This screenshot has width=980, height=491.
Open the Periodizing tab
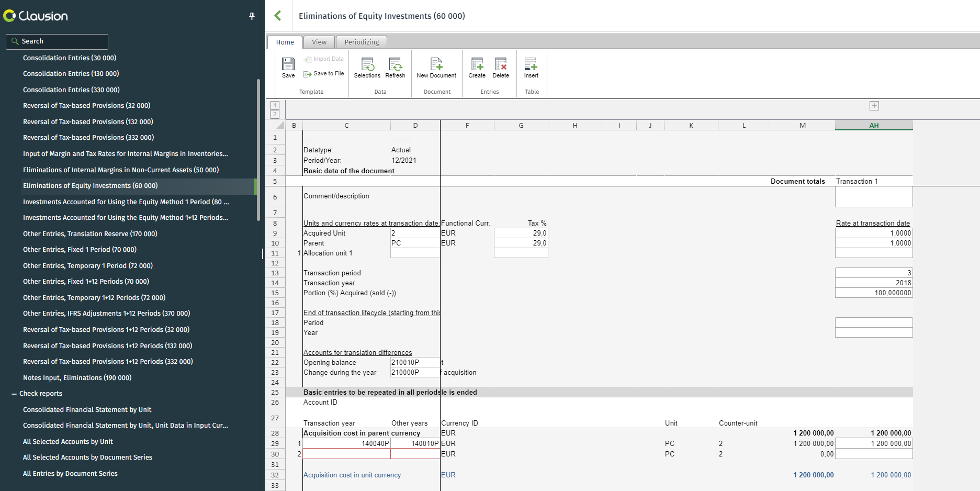pos(361,42)
